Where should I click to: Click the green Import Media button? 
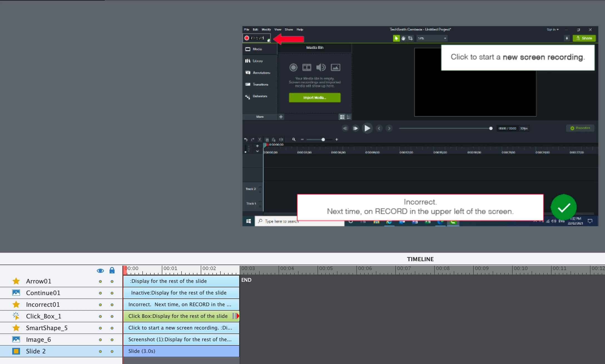(x=314, y=98)
